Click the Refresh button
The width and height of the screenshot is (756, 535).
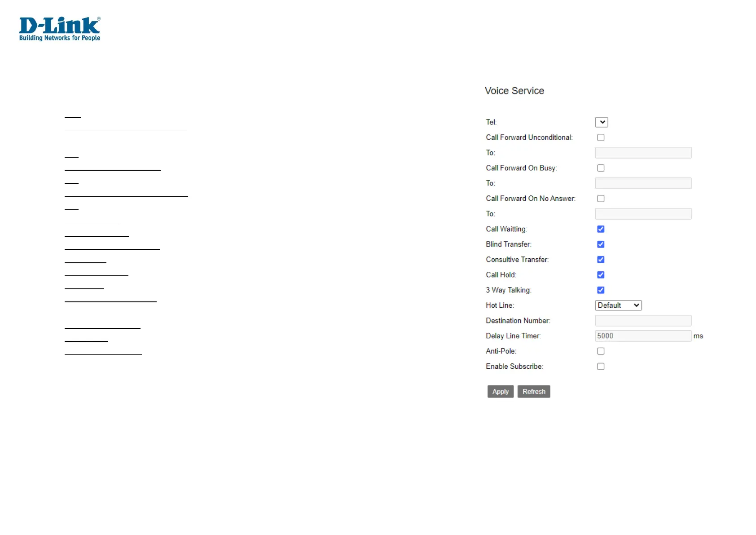coord(534,392)
